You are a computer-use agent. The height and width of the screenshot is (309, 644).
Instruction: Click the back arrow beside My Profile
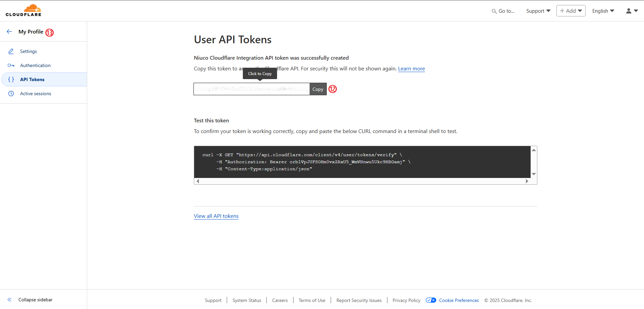(9, 32)
